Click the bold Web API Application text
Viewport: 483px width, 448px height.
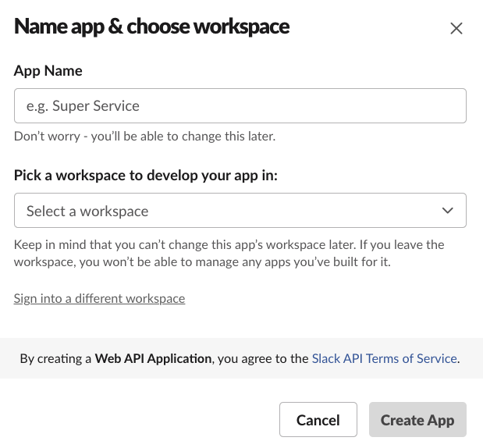pos(153,358)
